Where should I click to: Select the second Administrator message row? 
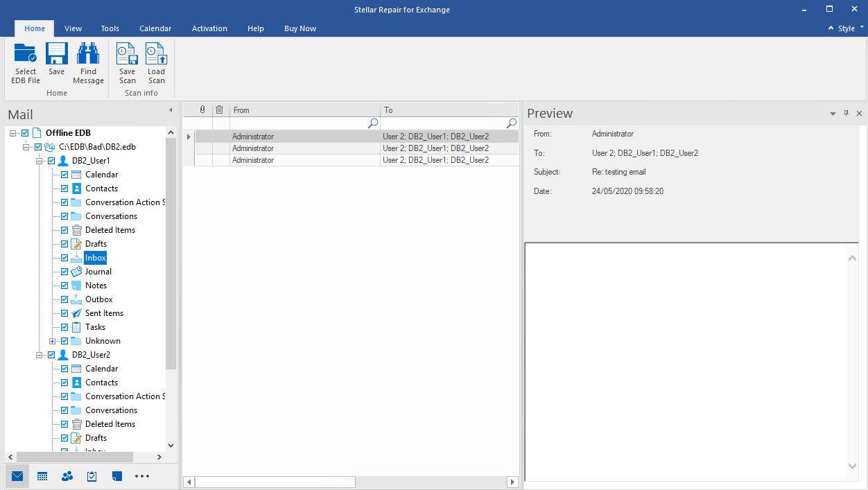click(356, 148)
